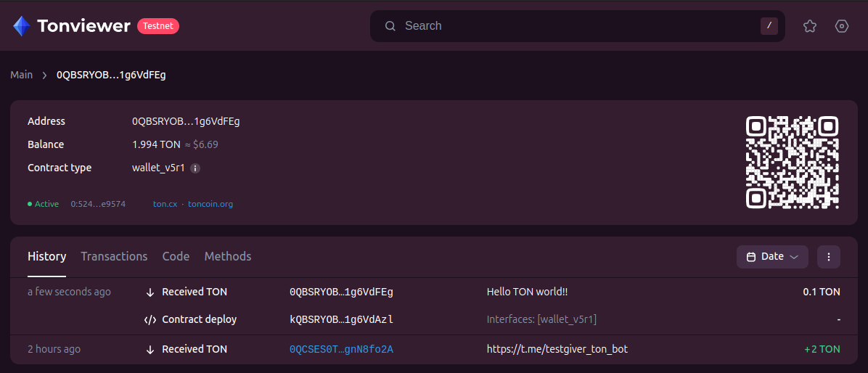Image resolution: width=868 pixels, height=373 pixels.
Task: Click the address value in the info card
Action: (186, 121)
